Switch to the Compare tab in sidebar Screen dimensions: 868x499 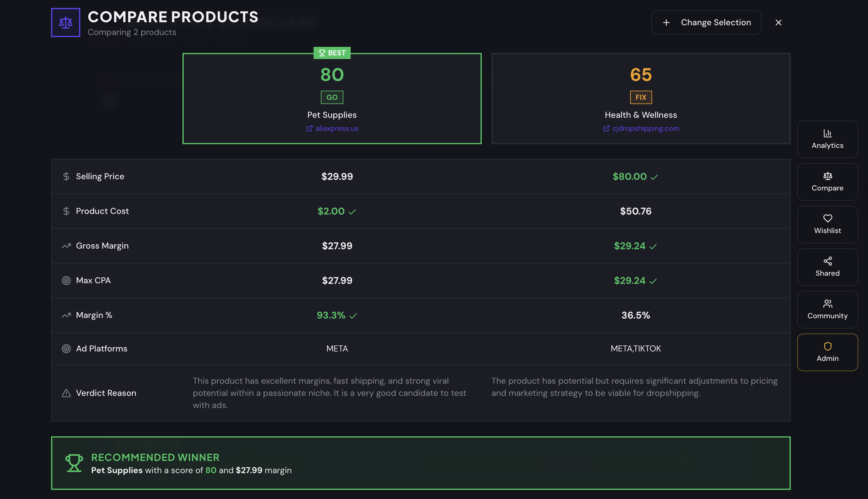(x=827, y=182)
